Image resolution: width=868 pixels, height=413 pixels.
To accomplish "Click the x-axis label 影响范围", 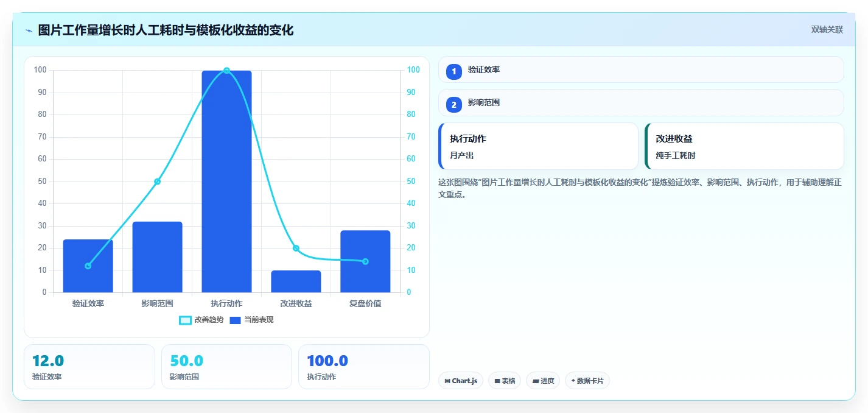I will click(x=157, y=303).
